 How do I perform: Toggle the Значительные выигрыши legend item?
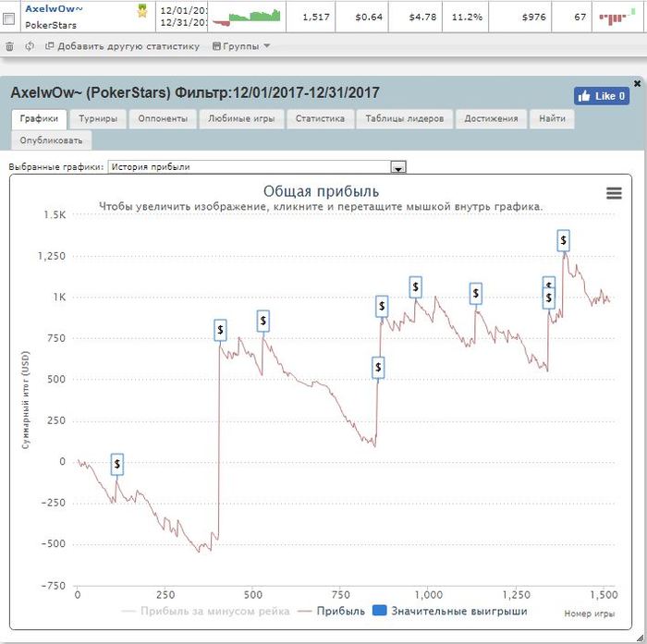tap(450, 611)
